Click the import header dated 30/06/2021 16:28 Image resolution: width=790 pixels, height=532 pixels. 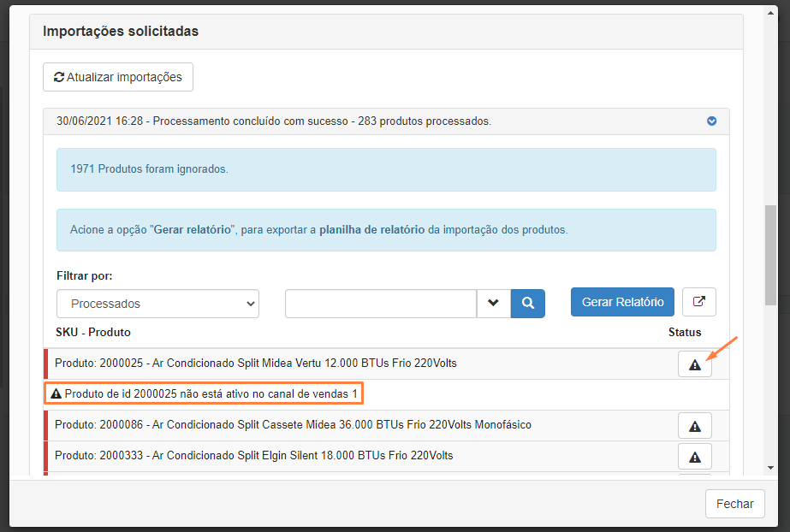[274, 121]
